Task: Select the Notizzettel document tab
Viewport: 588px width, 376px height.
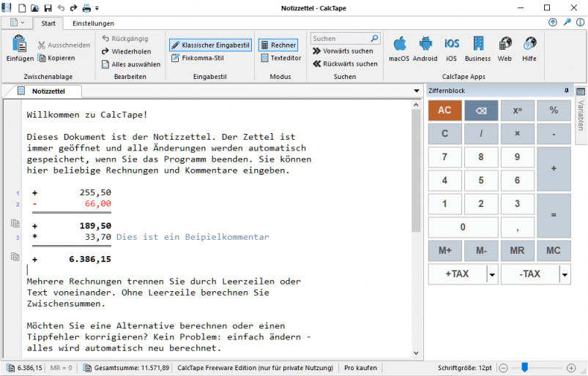Action: point(49,91)
